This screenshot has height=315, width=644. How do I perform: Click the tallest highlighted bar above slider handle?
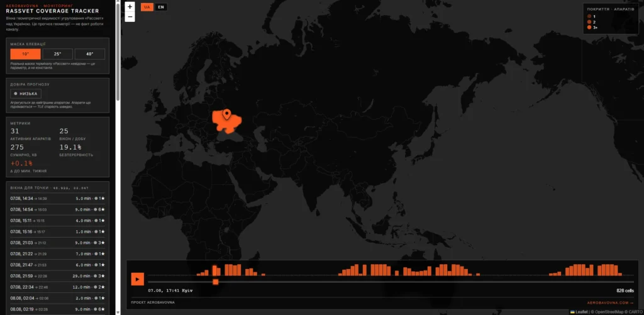(214, 270)
